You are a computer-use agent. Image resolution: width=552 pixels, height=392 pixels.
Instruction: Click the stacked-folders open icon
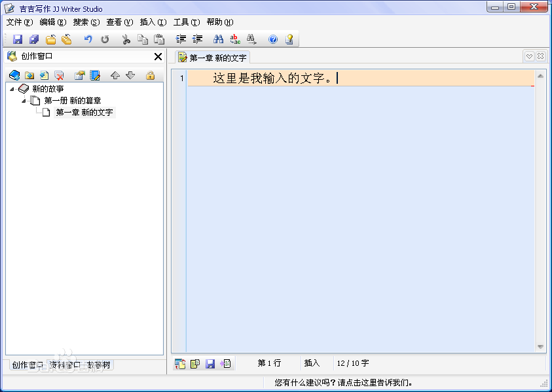67,39
